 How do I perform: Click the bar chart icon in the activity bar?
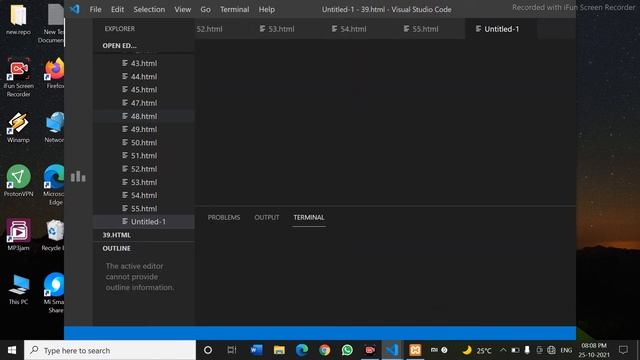tap(78, 176)
